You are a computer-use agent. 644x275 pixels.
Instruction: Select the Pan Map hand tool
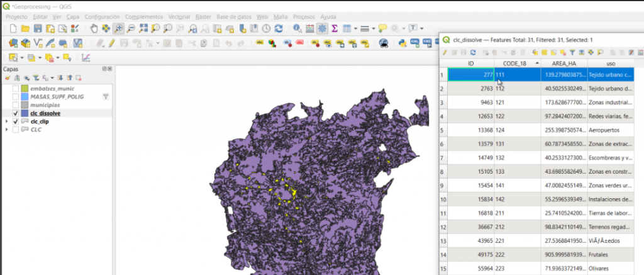click(x=94, y=28)
